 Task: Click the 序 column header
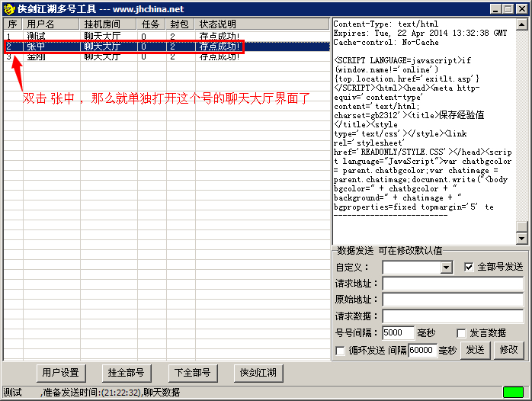(x=13, y=24)
